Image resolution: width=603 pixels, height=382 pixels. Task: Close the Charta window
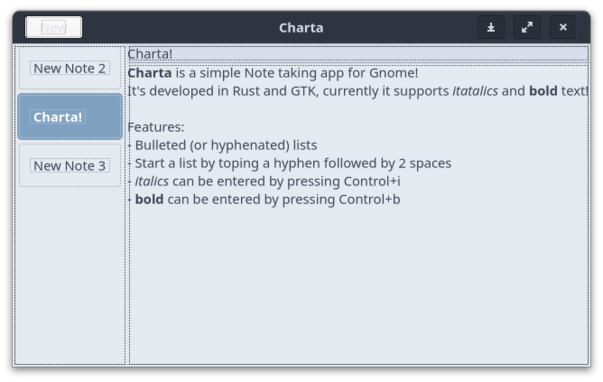[563, 27]
